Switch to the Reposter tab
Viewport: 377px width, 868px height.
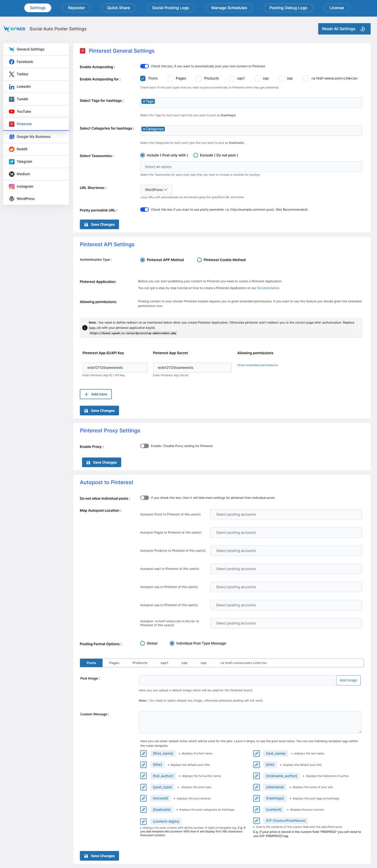[x=76, y=8]
